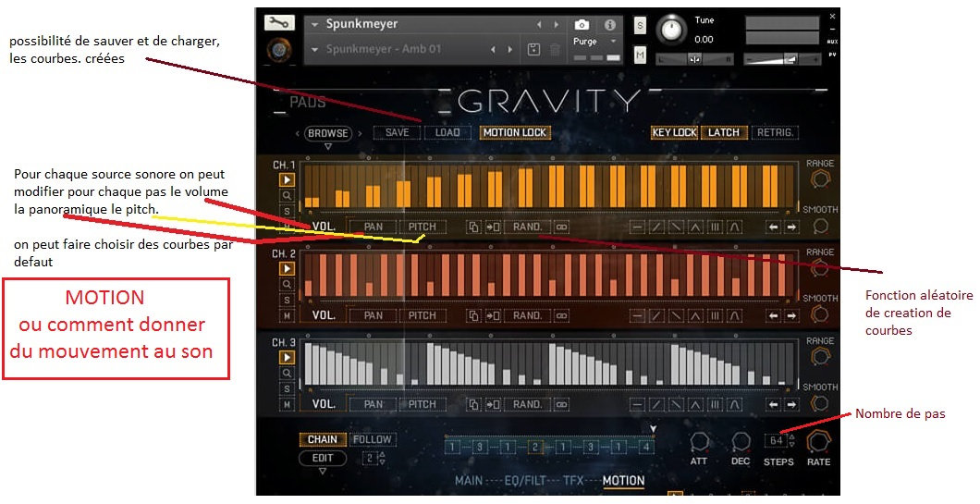Apply bell curve shape on CH. 1
The image size is (980, 504).
(734, 227)
